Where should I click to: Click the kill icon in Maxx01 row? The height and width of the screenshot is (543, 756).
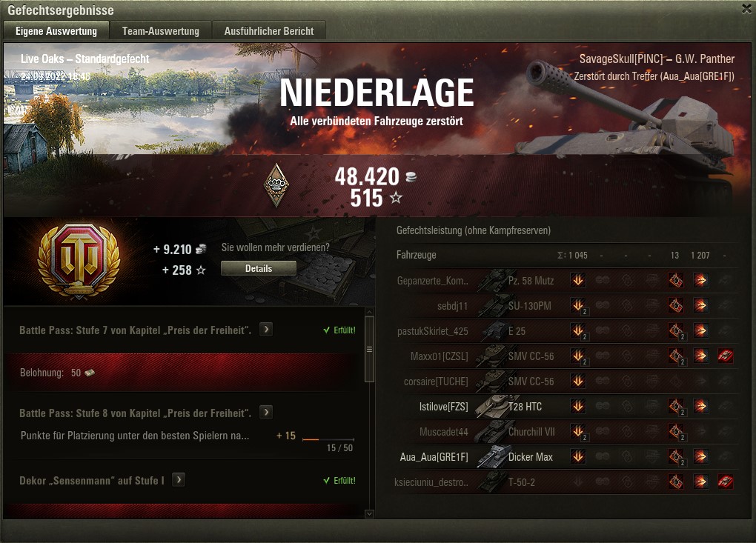coord(725,356)
